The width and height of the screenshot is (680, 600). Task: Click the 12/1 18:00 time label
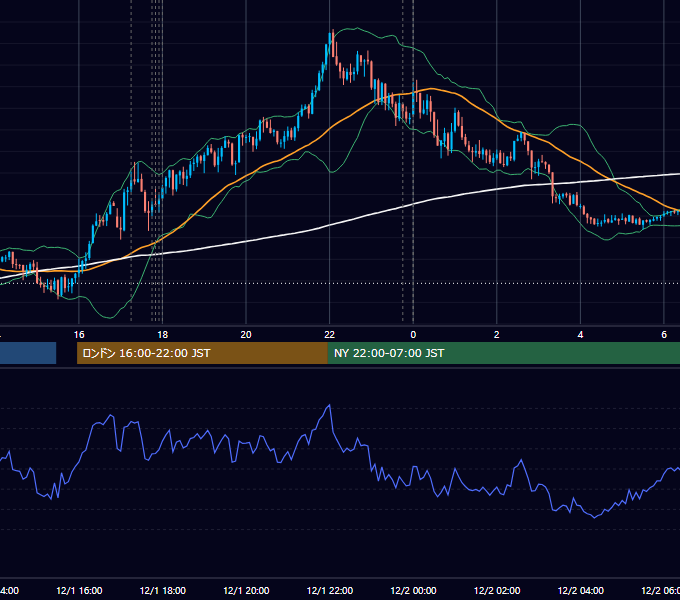click(163, 590)
